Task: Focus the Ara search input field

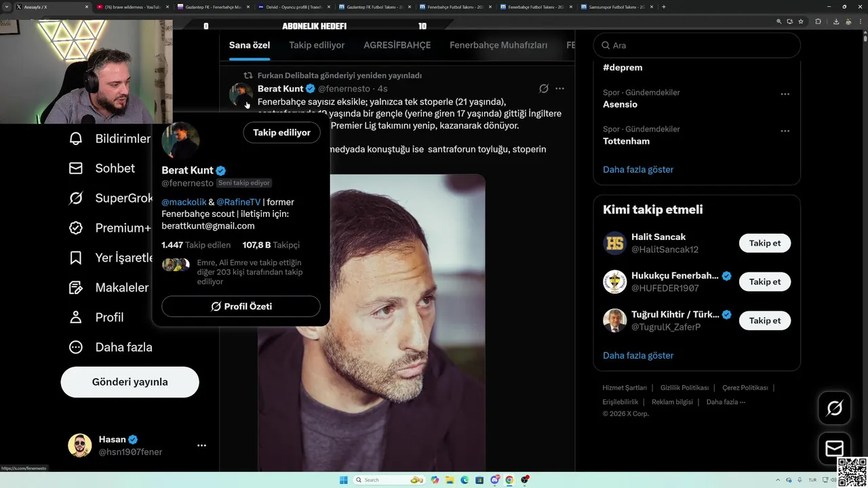Action: coord(696,45)
